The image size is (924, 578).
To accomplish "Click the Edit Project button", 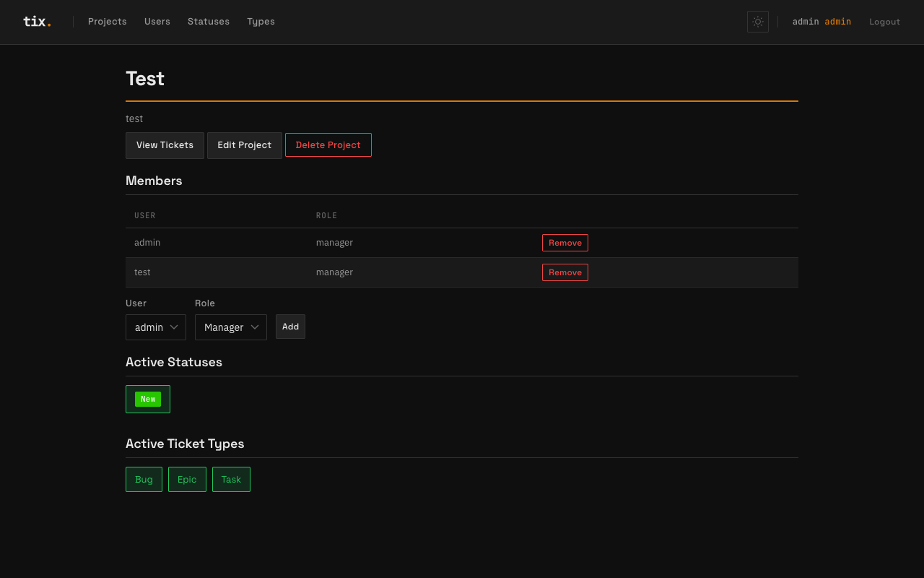I will [x=245, y=145].
